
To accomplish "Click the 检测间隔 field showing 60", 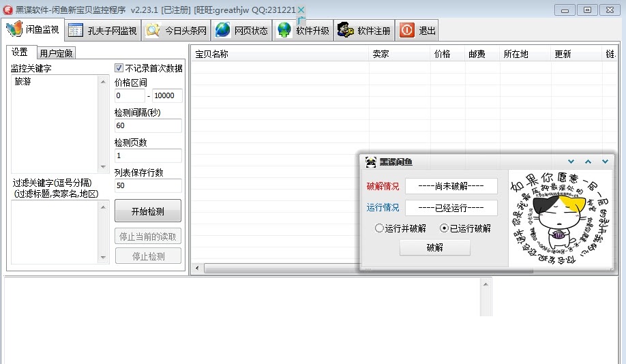I will point(148,125).
